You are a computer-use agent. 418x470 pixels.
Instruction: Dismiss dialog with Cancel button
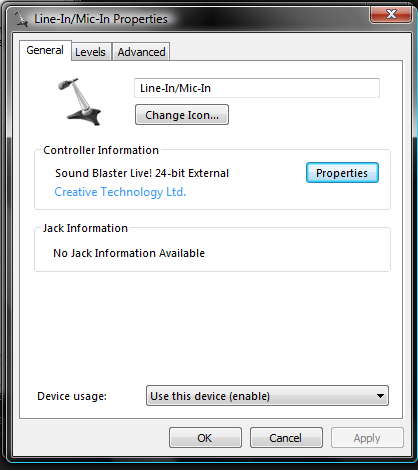(286, 438)
